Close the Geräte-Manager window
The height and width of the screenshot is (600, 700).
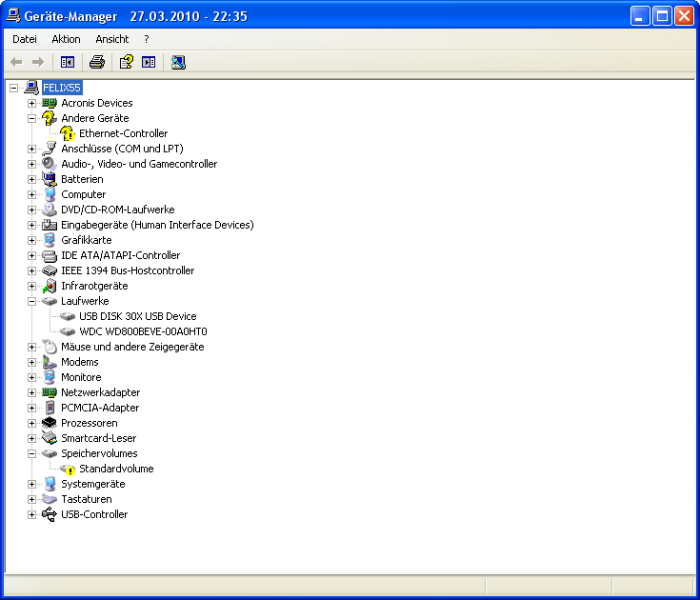(685, 16)
